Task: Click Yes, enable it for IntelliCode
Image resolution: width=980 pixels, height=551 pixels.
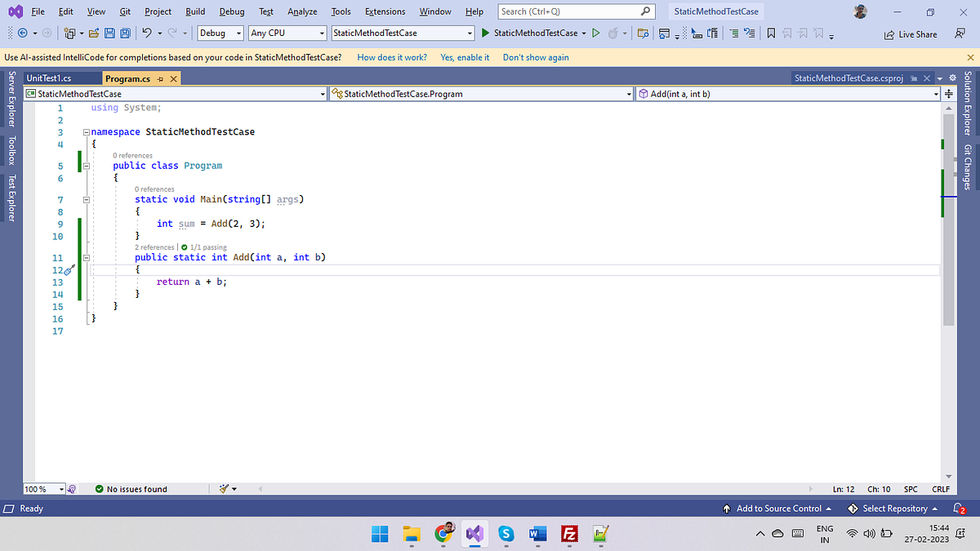Action: click(x=464, y=57)
